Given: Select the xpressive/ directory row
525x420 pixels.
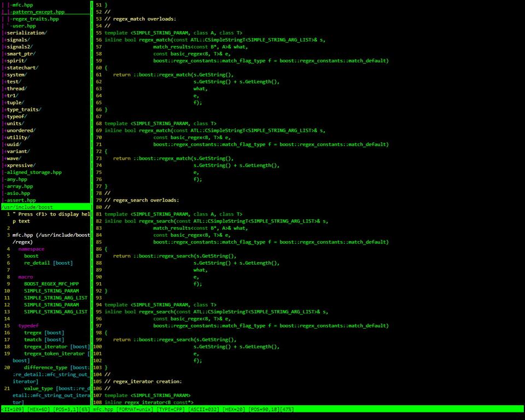Looking at the screenshot, I should point(20,166).
